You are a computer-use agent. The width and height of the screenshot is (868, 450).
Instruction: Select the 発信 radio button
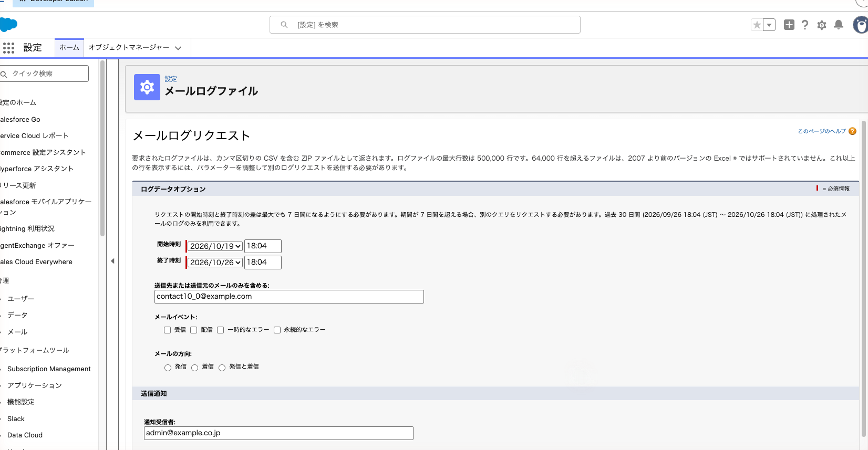tap(168, 368)
